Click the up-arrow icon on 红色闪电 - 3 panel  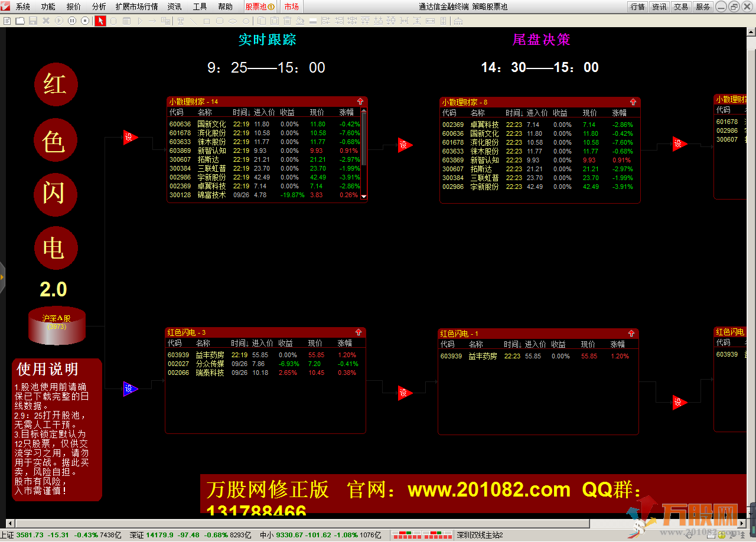tap(359, 332)
